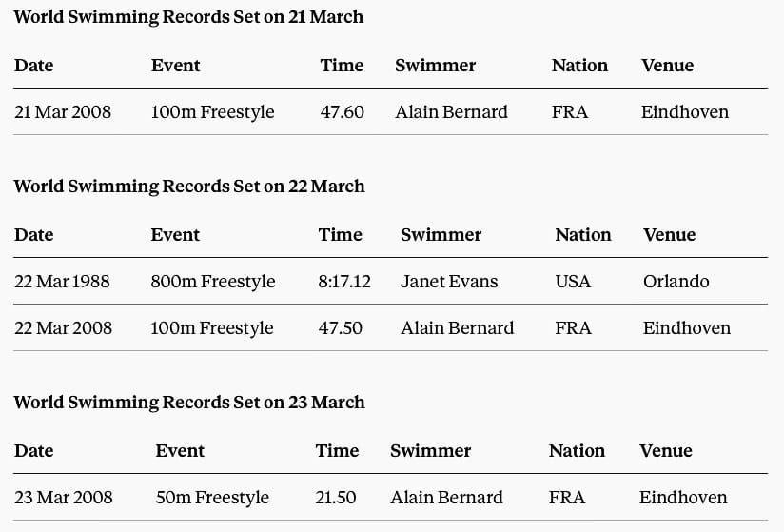The width and height of the screenshot is (784, 532).
Task: Click the Orlando venue cell
Action: 676,282
